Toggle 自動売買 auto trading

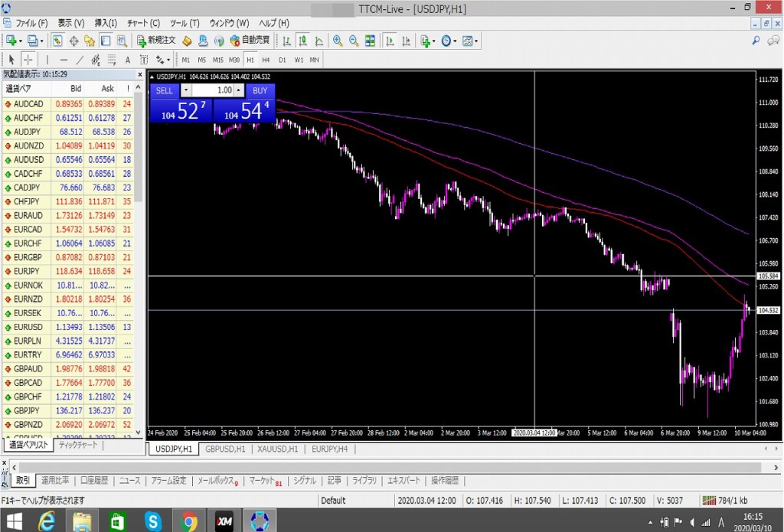[250, 41]
